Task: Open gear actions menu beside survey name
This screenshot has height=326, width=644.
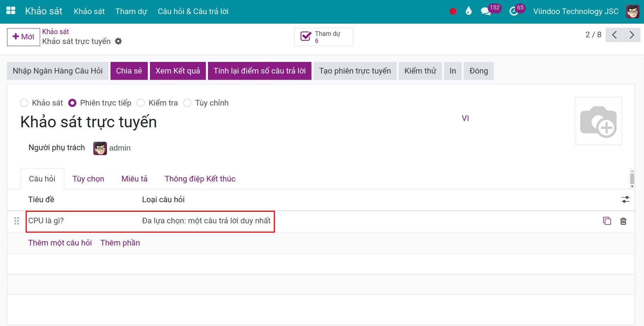Action: coord(119,41)
